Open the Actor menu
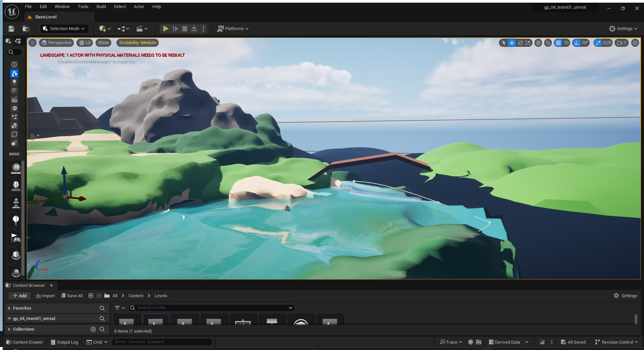The width and height of the screenshot is (644, 350). click(139, 7)
